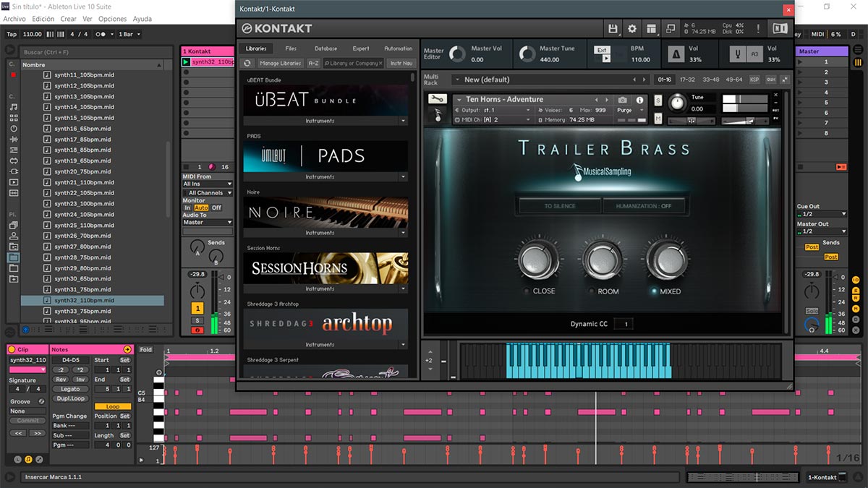Show the Envelopes box in clip view

tap(38, 459)
